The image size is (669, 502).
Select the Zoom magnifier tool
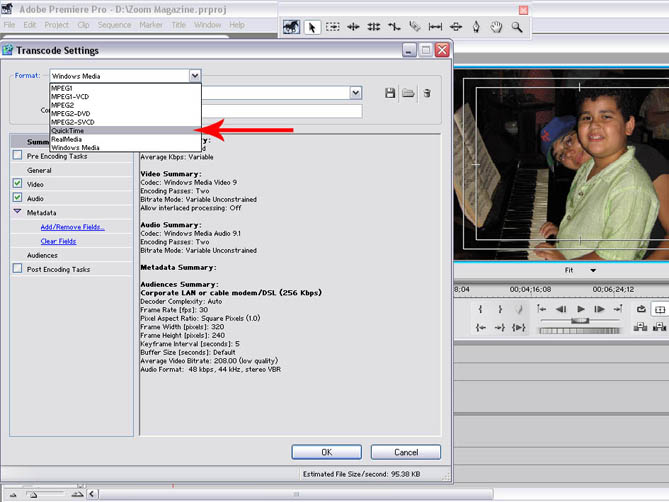[516, 28]
